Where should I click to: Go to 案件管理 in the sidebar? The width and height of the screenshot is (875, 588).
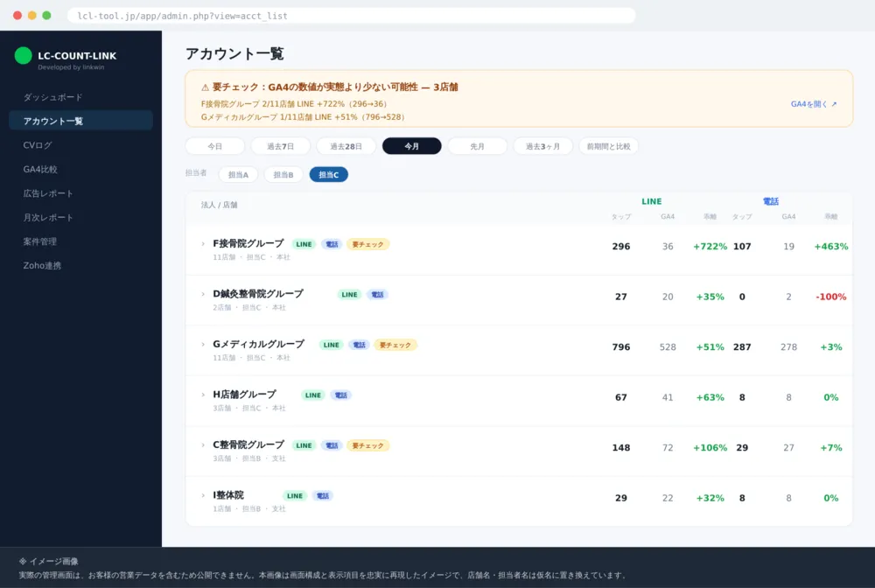click(x=39, y=241)
